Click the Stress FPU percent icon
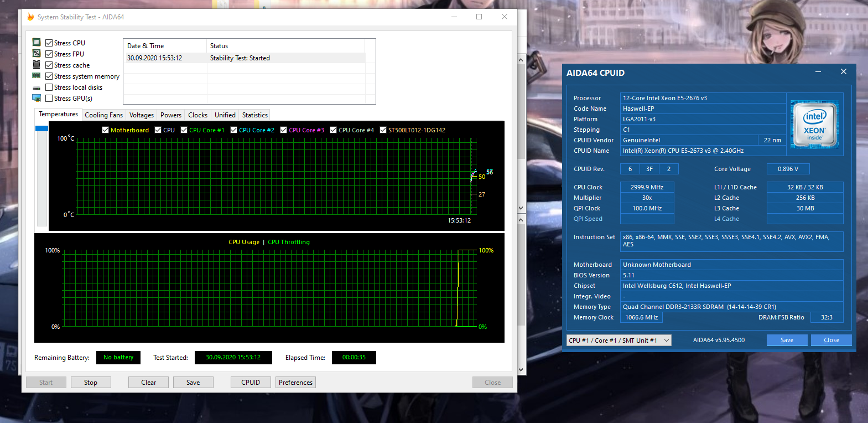Image resolution: width=868 pixels, height=423 pixels. [37, 54]
